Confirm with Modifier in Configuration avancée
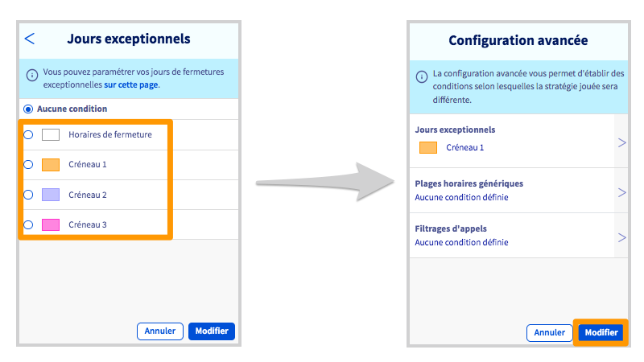644x362 pixels. [x=601, y=332]
